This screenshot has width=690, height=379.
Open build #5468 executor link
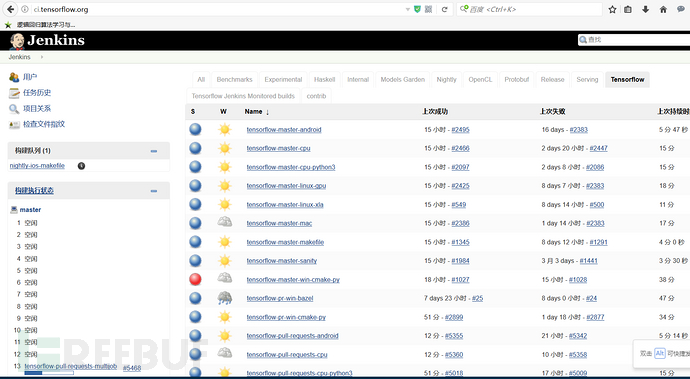pos(132,368)
